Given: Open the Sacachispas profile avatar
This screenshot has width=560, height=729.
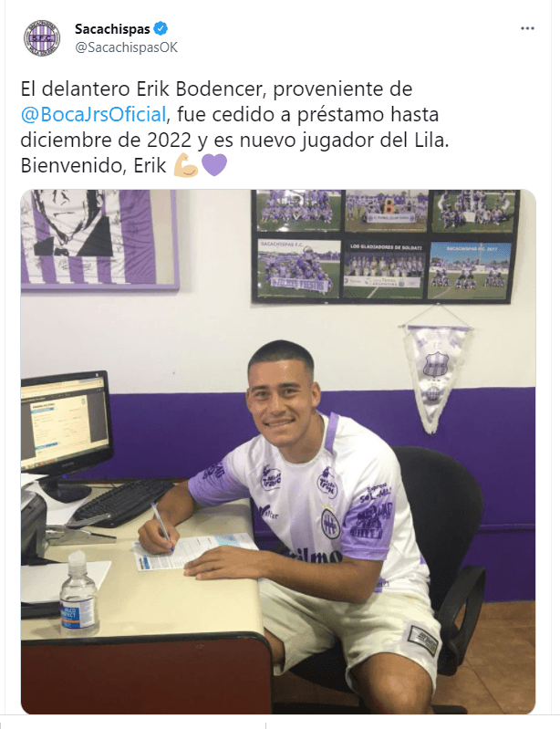Looking at the screenshot, I should [42, 38].
